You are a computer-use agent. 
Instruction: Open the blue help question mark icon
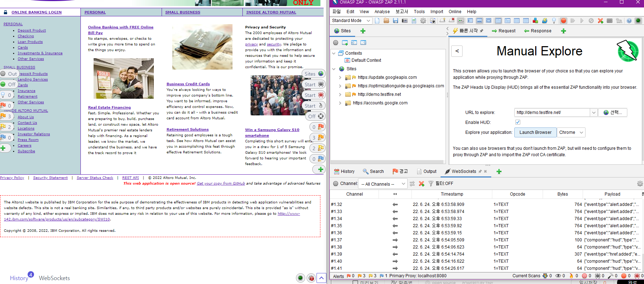(629, 21)
